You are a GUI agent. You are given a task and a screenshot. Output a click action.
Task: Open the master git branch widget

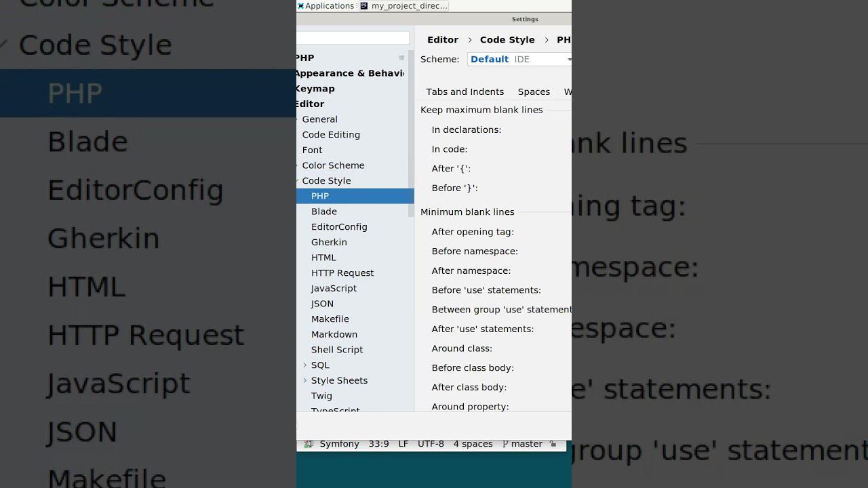coord(523,444)
